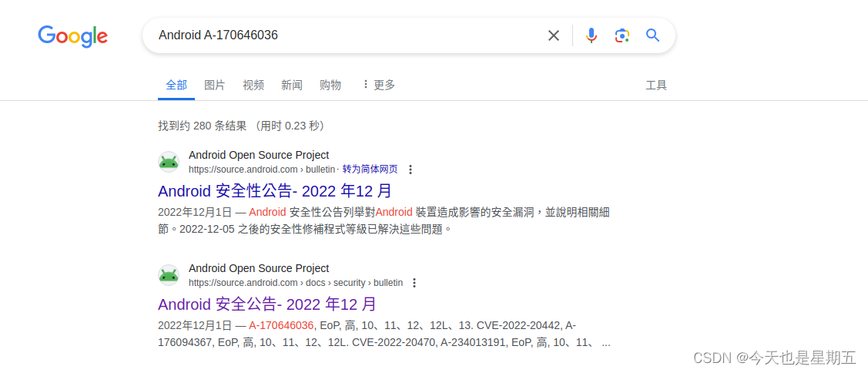The height and width of the screenshot is (373, 868).
Task: Open Android 安全性公告- 2022 年12 月 result
Action: pyautogui.click(x=275, y=191)
